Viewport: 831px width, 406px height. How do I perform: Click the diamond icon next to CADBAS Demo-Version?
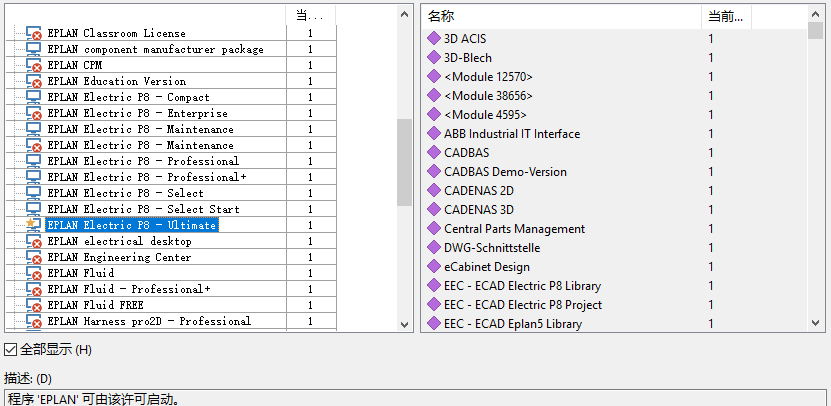pyautogui.click(x=434, y=171)
